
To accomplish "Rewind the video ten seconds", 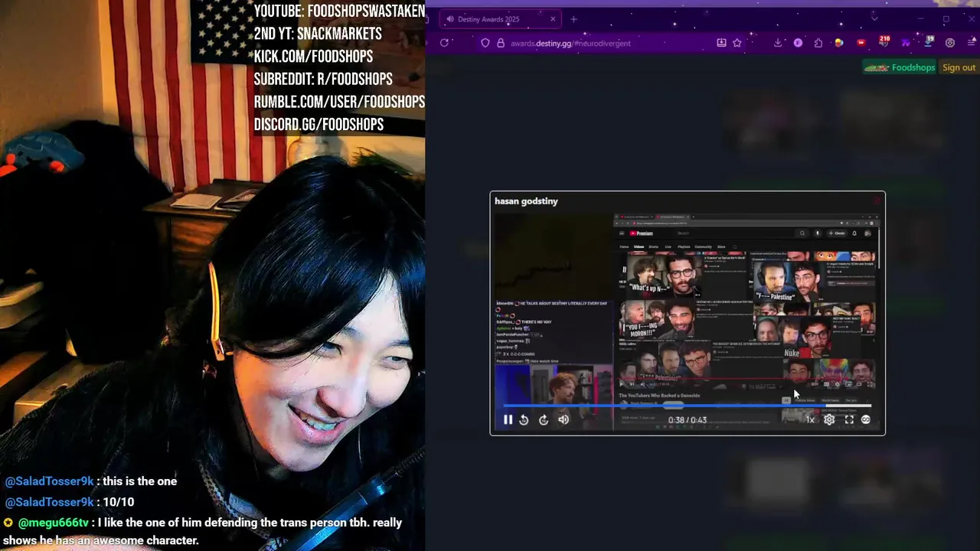I will click(524, 419).
